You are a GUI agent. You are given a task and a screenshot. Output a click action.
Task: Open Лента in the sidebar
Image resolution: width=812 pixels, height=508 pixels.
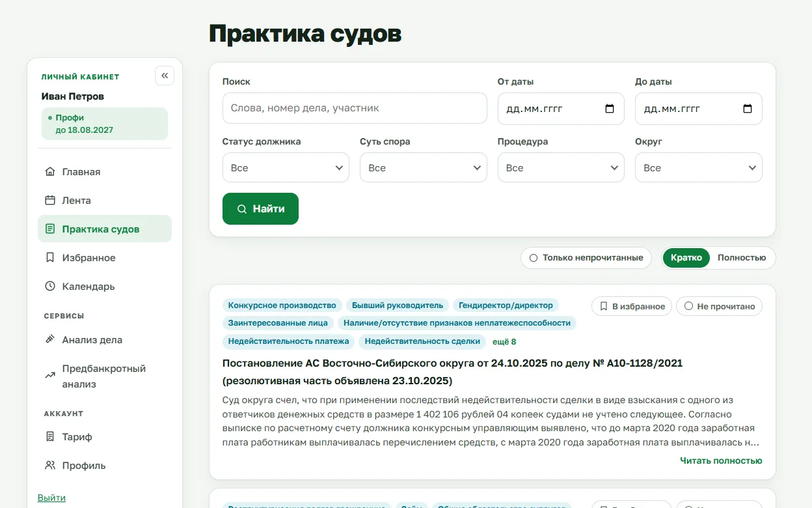pyautogui.click(x=105, y=201)
